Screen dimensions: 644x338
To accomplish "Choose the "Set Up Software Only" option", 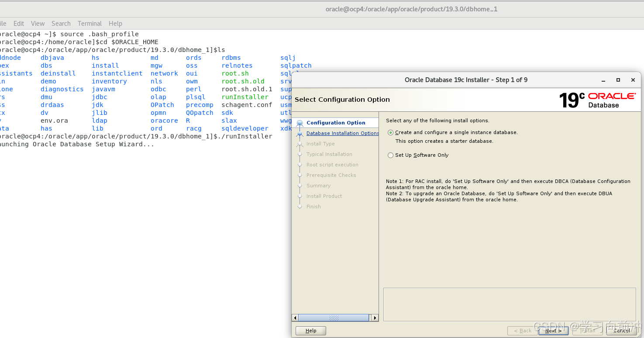I will (390, 155).
